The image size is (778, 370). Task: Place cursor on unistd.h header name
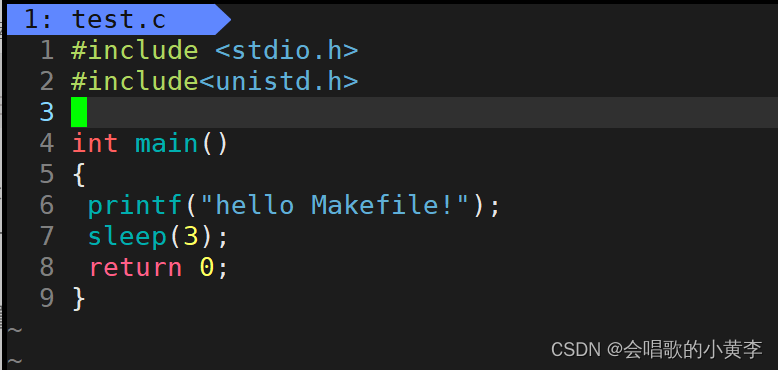coord(279,81)
